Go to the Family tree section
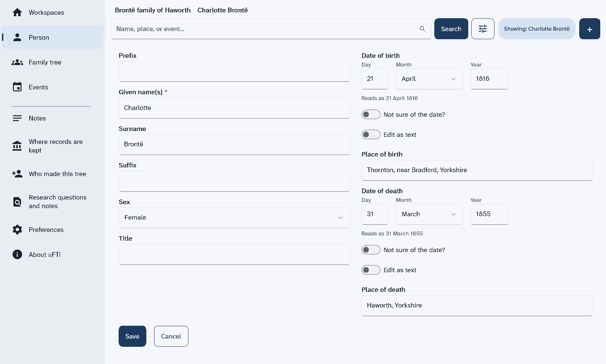 [x=53, y=62]
